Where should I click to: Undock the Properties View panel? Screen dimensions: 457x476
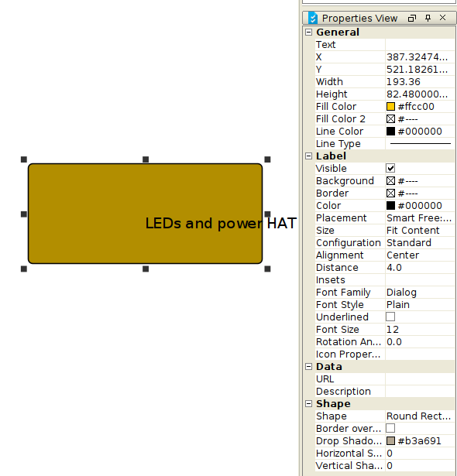[x=412, y=19]
